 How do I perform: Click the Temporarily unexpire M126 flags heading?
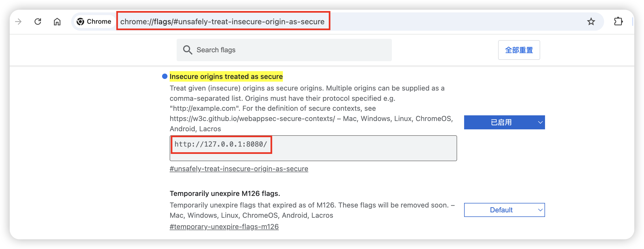pyautogui.click(x=225, y=193)
